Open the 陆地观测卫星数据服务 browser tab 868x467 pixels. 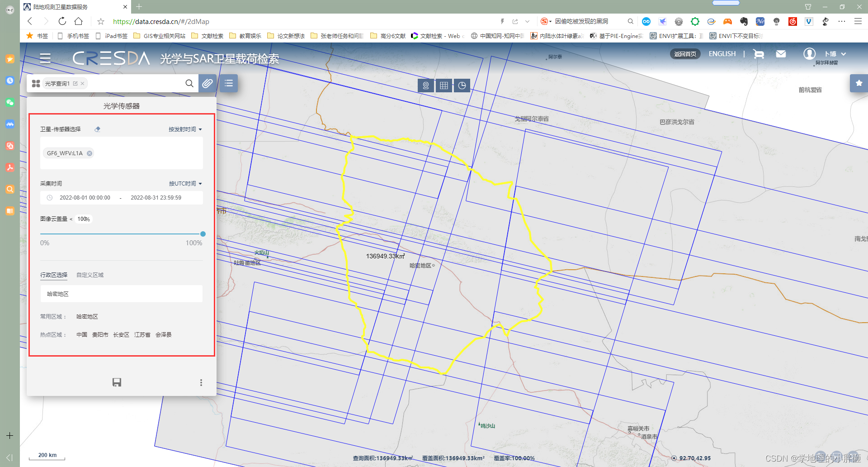[75, 7]
